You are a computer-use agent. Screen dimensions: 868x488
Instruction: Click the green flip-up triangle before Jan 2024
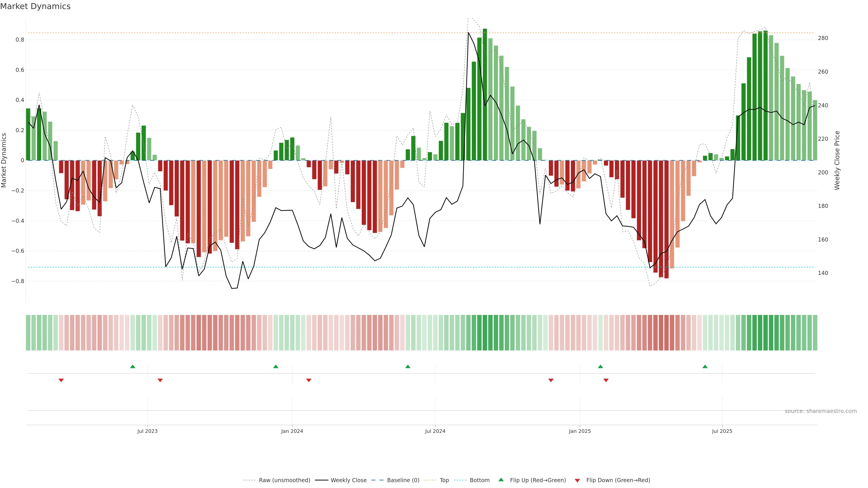pyautogui.click(x=276, y=366)
